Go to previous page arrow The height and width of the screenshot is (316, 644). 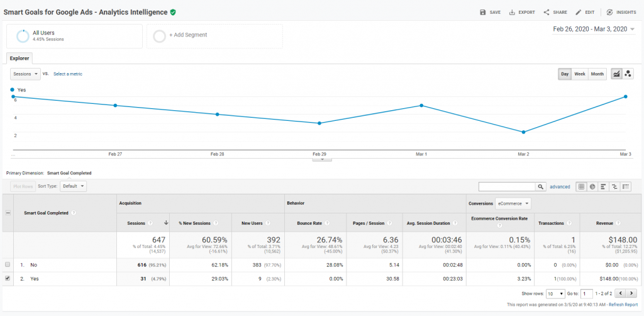[x=621, y=293]
